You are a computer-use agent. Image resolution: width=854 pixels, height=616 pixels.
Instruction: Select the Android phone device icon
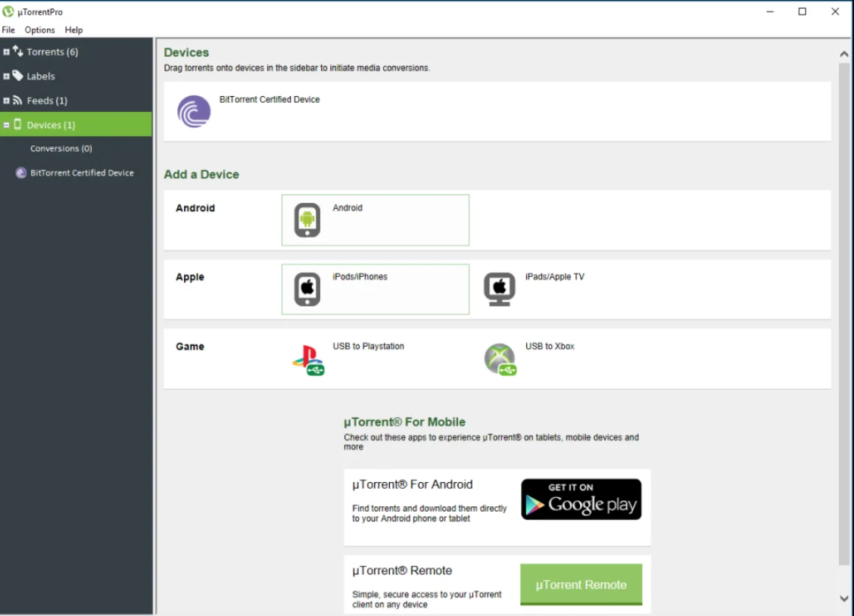307,220
